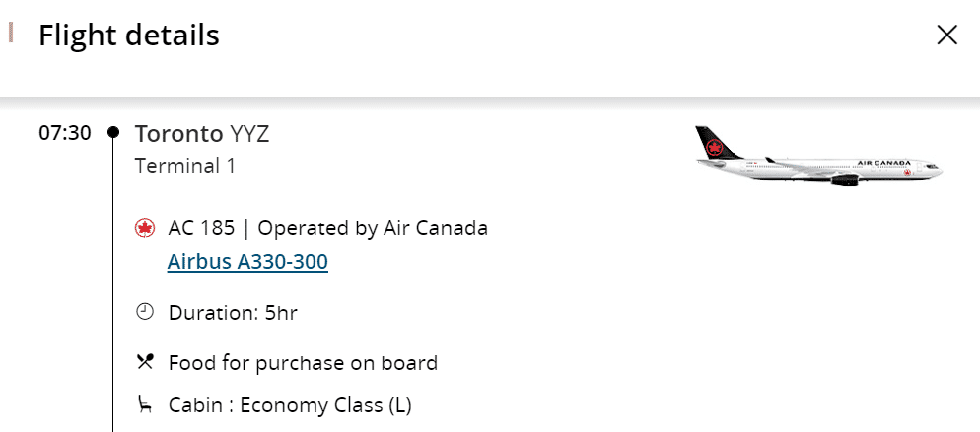The height and width of the screenshot is (432, 980).
Task: Click the fork and knife food icon
Action: tap(145, 362)
